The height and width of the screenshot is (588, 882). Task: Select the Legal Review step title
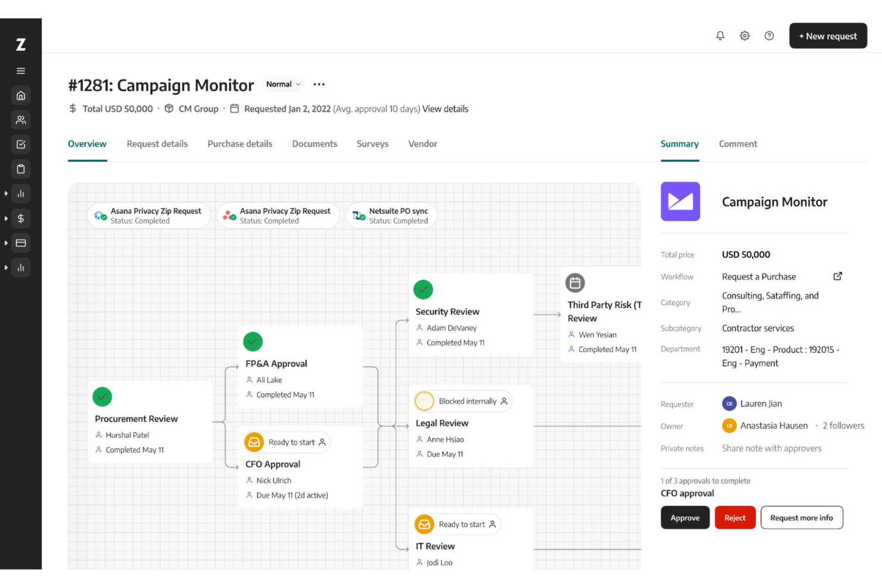tap(442, 423)
